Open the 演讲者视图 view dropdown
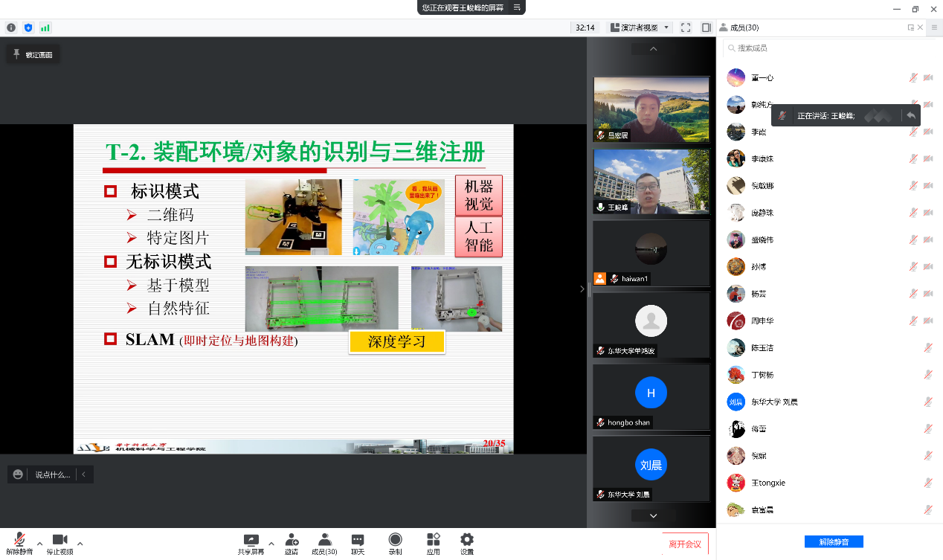943x560 pixels. click(640, 28)
